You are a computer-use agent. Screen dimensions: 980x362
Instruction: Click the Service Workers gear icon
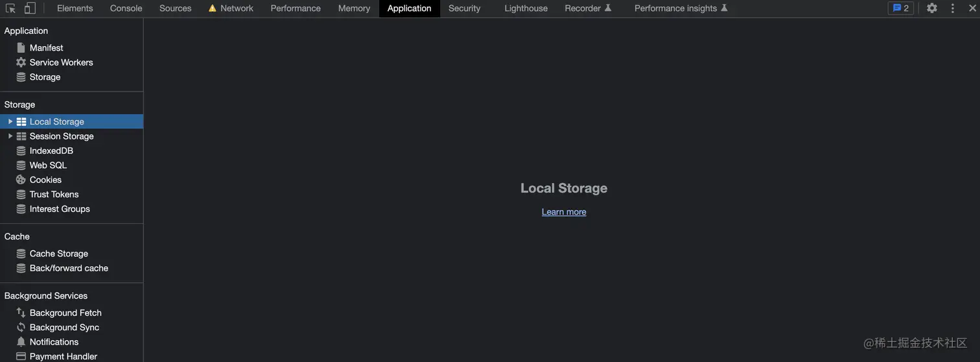point(21,62)
